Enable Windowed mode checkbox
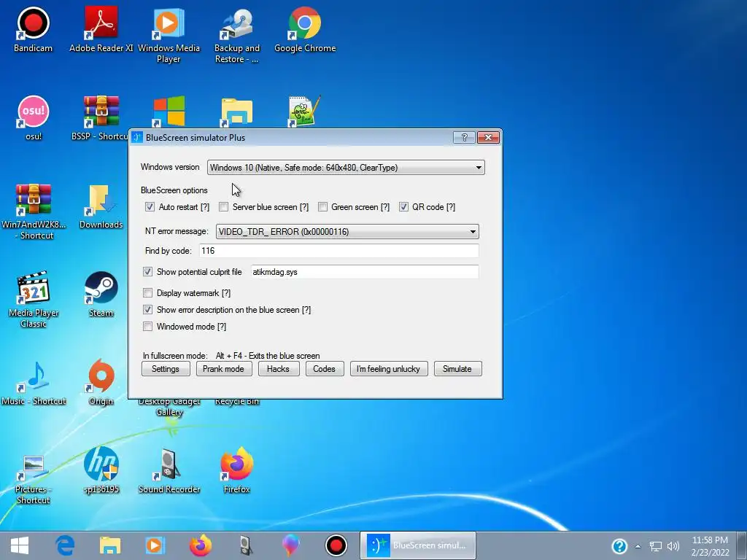Image resolution: width=747 pixels, height=560 pixels. (x=147, y=326)
